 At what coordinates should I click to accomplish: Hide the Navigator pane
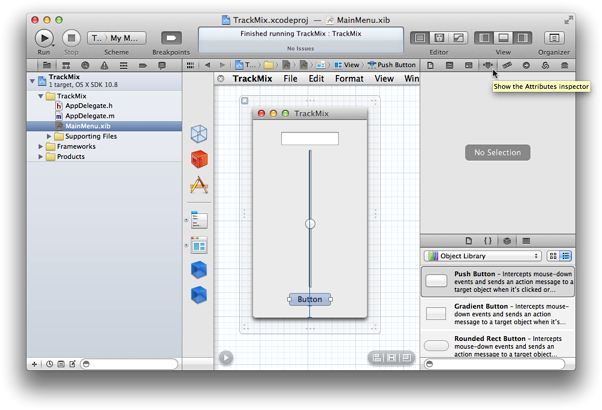[484, 38]
